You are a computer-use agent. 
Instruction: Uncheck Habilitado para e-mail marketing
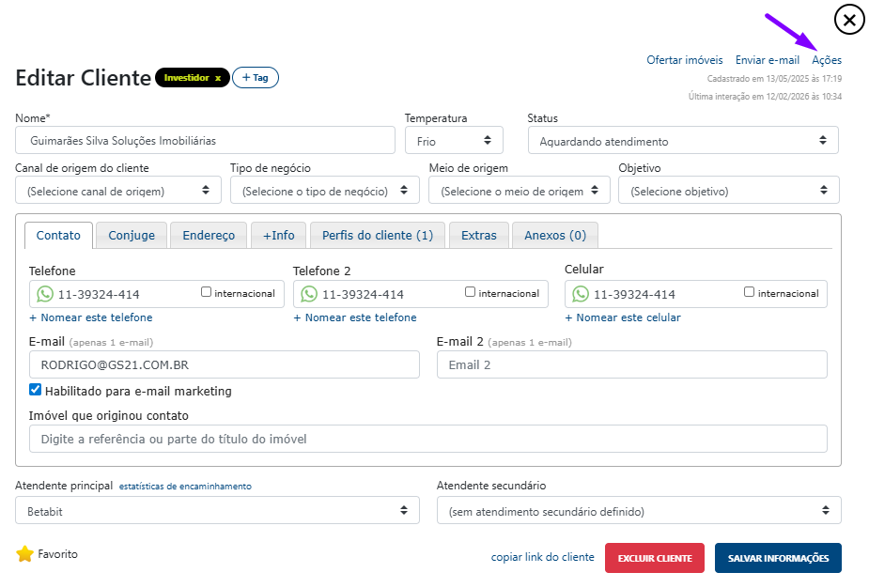click(36, 390)
